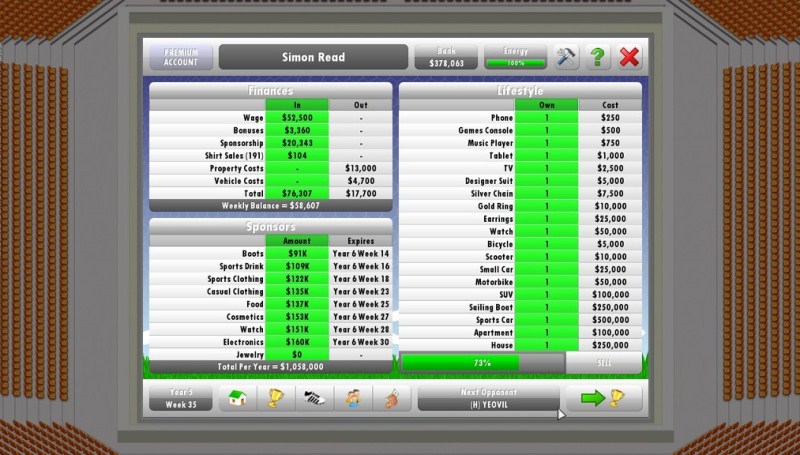Click the Jewelry sponsor $0 amount
The width and height of the screenshot is (800, 455).
pos(296,354)
